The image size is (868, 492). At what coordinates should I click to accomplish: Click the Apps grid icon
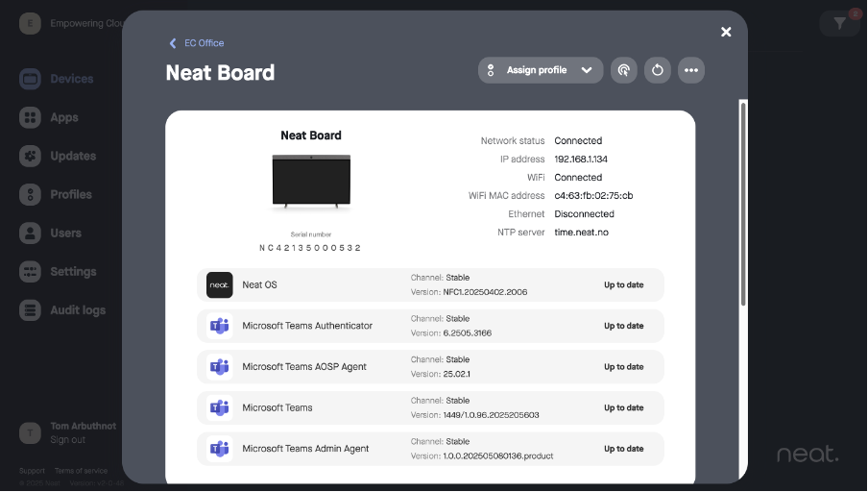[30, 117]
